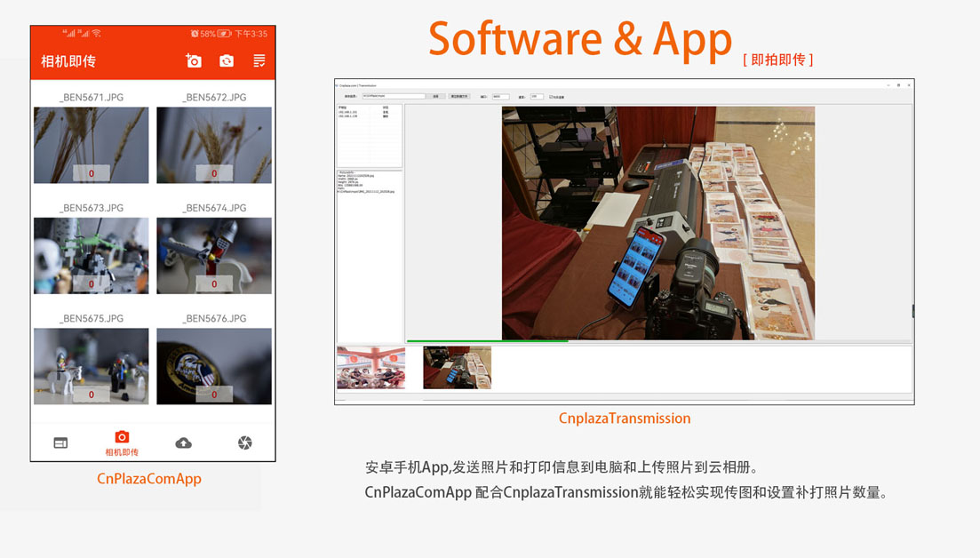This screenshot has width=980, height=558.
Task: Tap print count badge on _BEN5673.JPG
Action: click(x=91, y=284)
